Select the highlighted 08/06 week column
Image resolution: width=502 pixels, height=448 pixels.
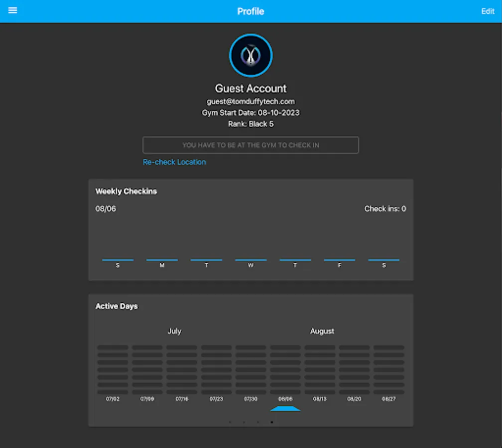pos(285,368)
